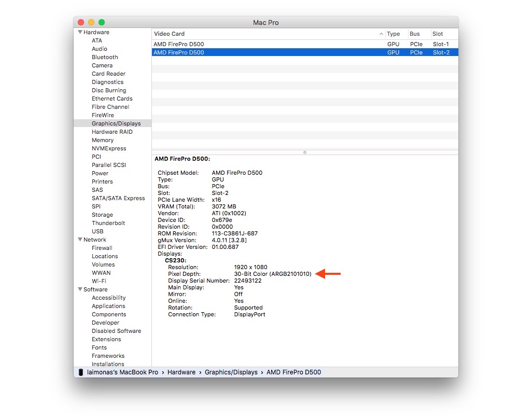Select Camera in the sidebar

click(102, 65)
